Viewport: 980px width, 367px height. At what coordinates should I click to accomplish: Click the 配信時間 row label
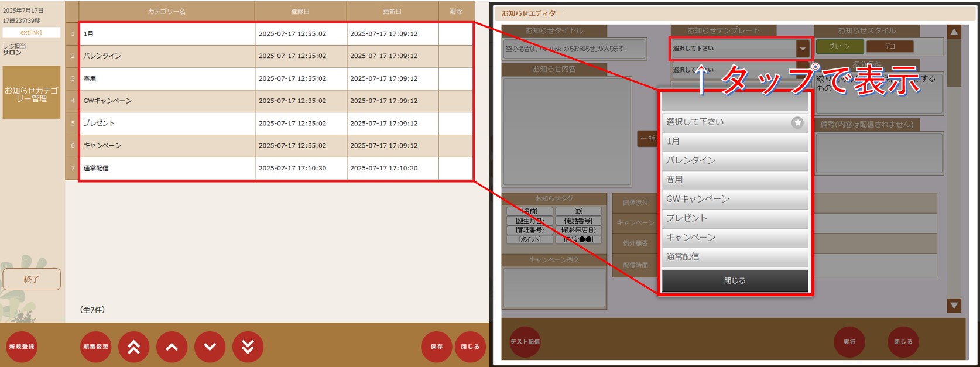coord(635,265)
